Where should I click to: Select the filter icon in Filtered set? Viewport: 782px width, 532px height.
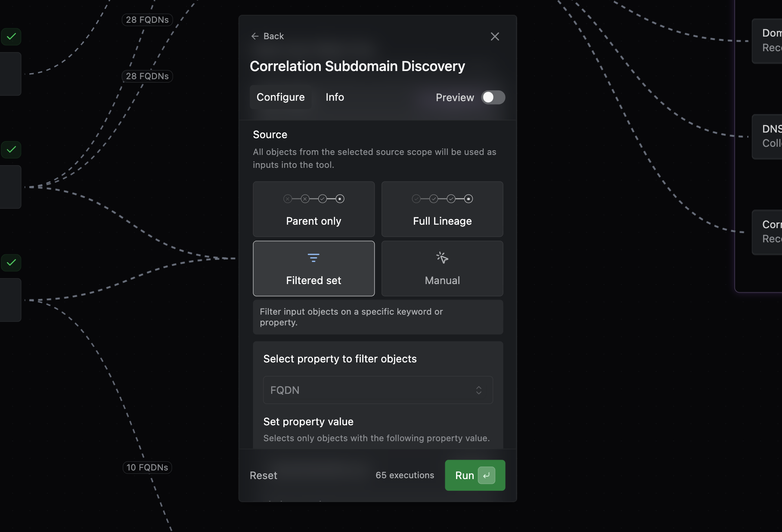coord(313,258)
